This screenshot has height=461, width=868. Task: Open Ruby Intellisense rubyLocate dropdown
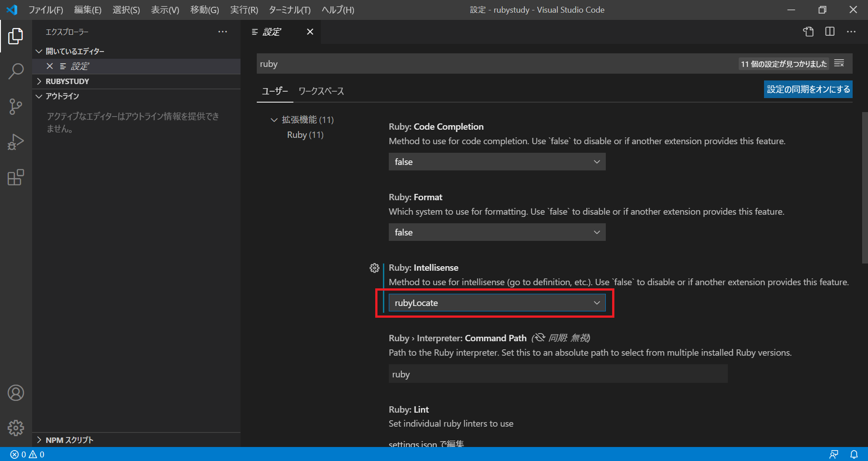point(497,303)
